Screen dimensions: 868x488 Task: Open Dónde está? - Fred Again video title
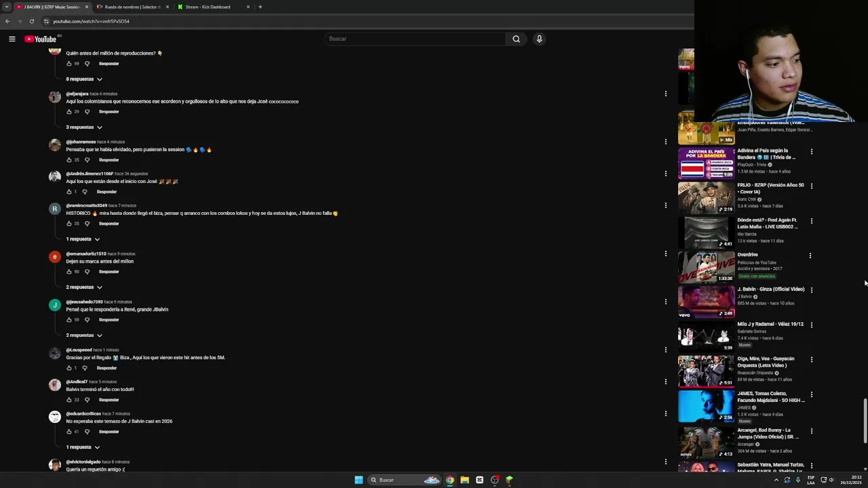pos(767,223)
